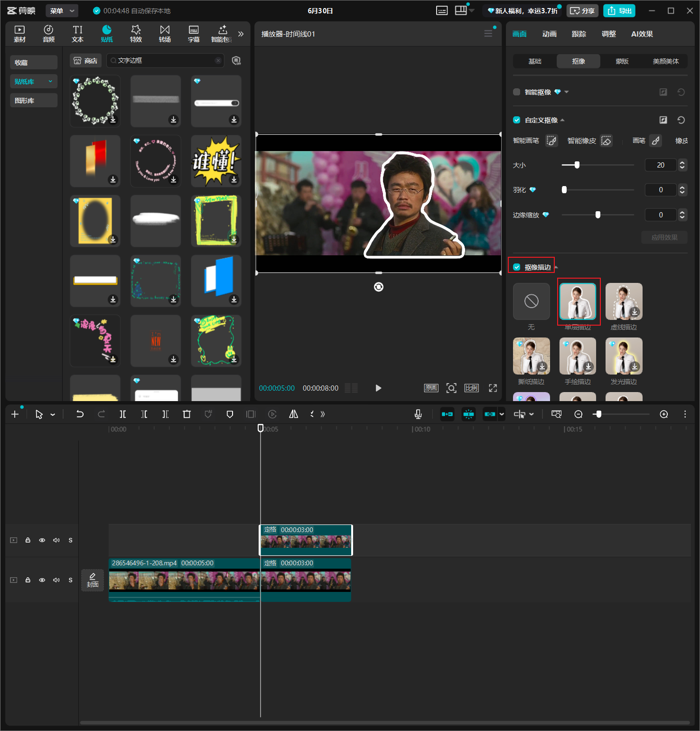Toggle the 抠像描边 checkbox

(516, 267)
